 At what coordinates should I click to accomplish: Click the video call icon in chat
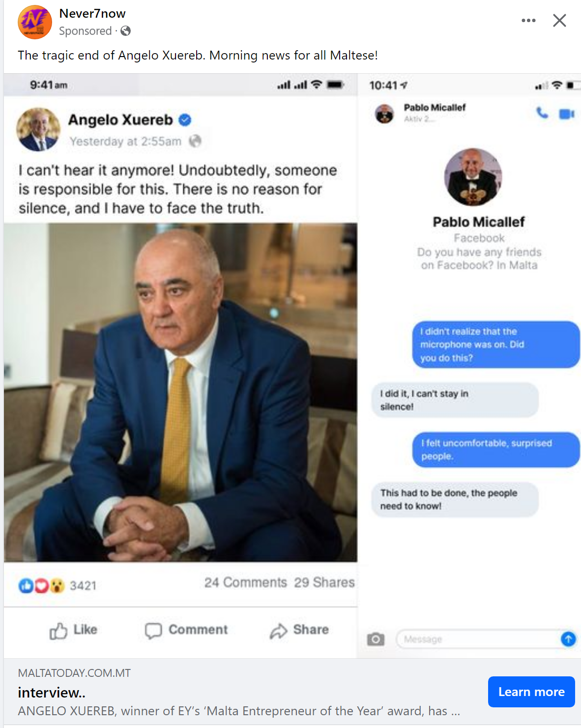tap(566, 114)
